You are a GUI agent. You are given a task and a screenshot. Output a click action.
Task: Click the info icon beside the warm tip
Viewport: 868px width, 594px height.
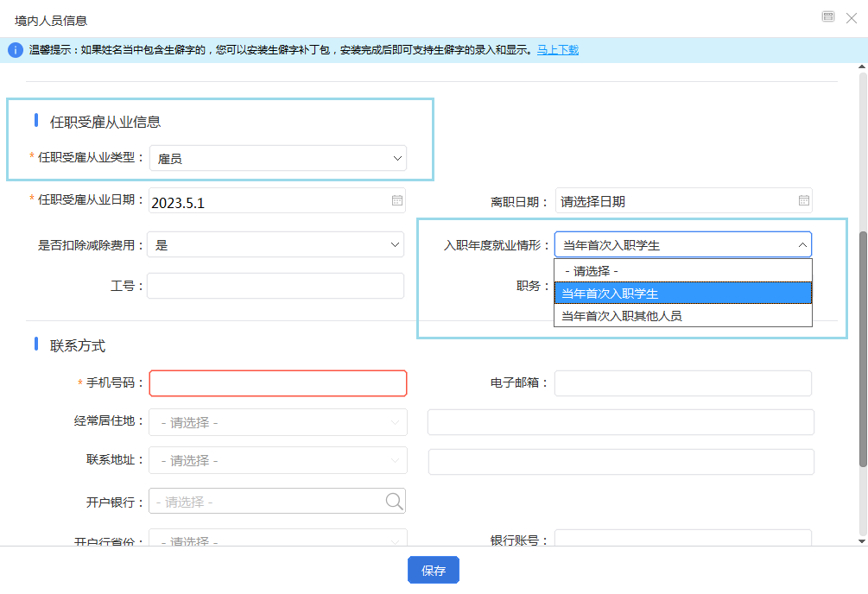15,50
